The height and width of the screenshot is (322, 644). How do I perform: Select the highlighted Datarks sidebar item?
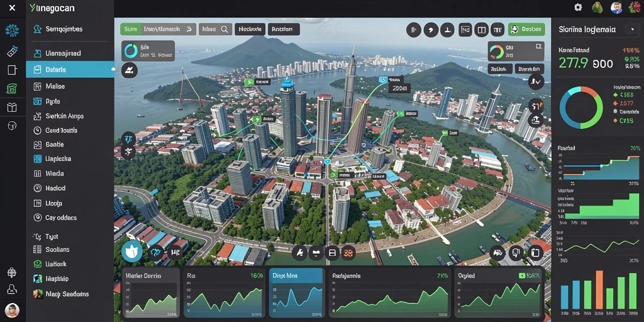70,69
